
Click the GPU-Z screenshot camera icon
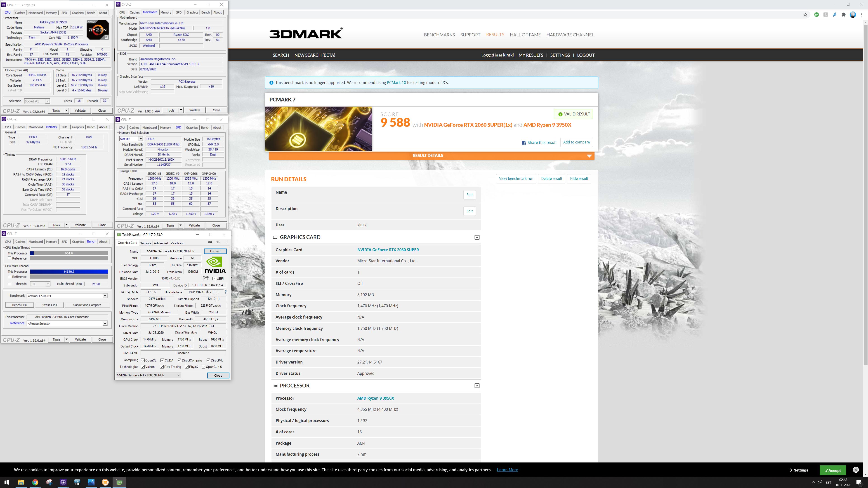[x=210, y=242]
